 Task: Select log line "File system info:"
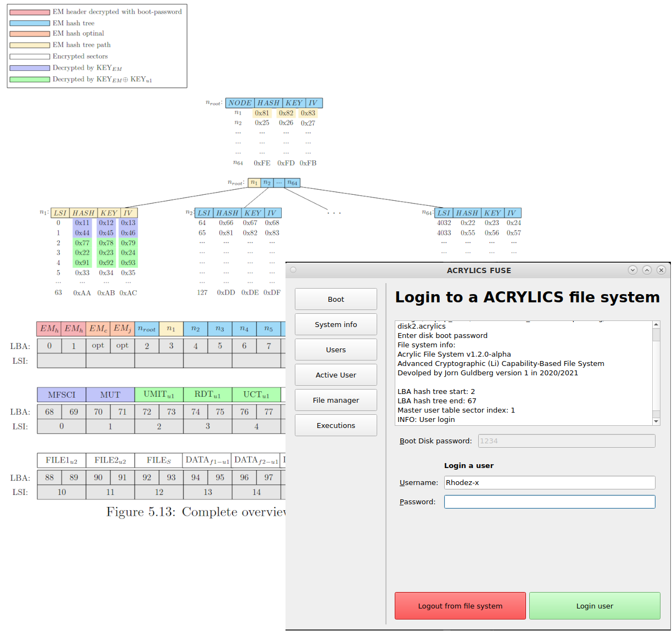(x=427, y=345)
